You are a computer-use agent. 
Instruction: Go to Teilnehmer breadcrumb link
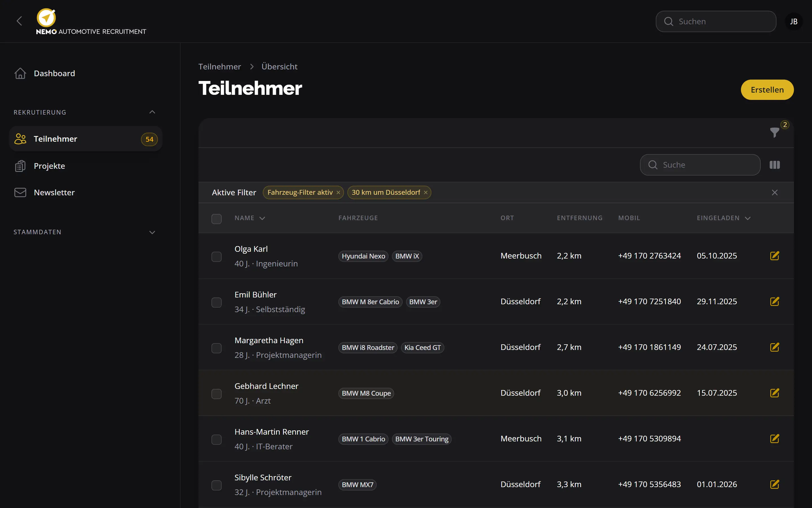point(219,67)
